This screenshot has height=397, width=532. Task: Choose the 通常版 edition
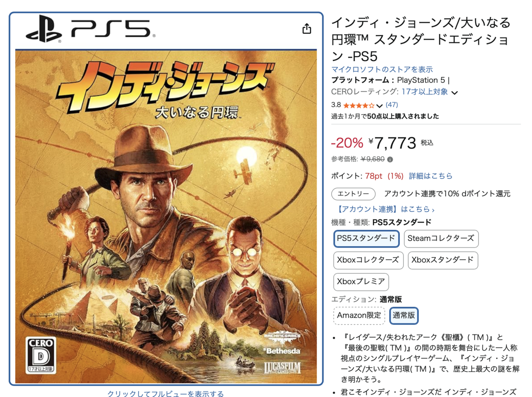coord(404,316)
